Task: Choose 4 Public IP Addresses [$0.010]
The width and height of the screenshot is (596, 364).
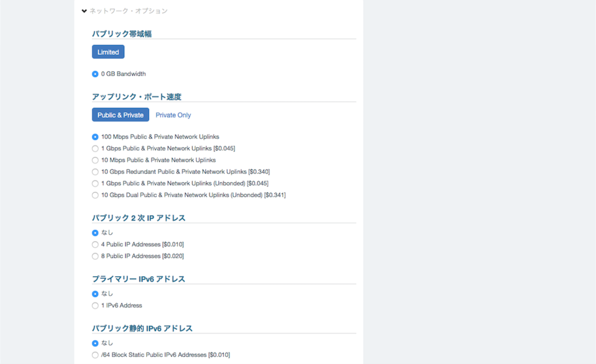Action: point(95,245)
